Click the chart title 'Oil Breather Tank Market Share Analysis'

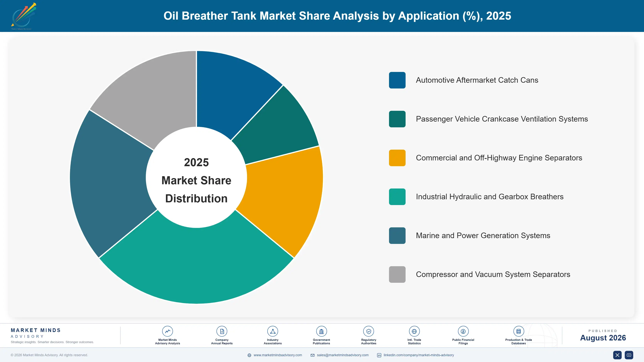tap(337, 16)
